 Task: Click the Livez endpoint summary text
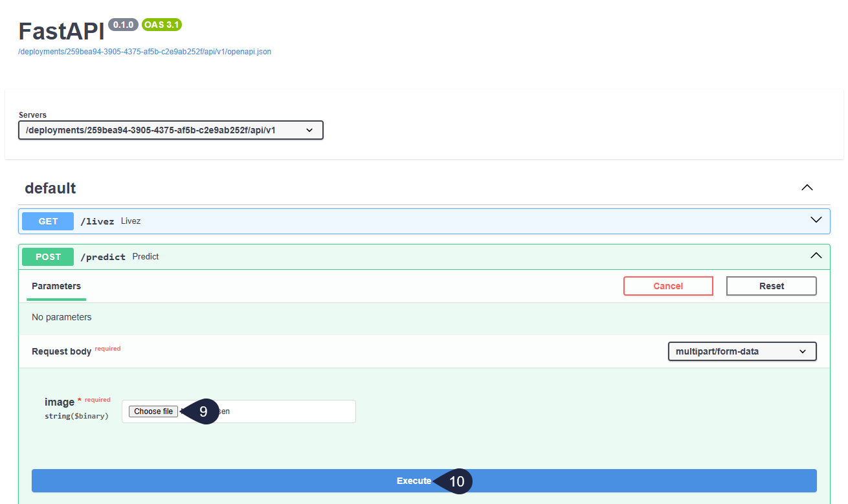tap(131, 221)
